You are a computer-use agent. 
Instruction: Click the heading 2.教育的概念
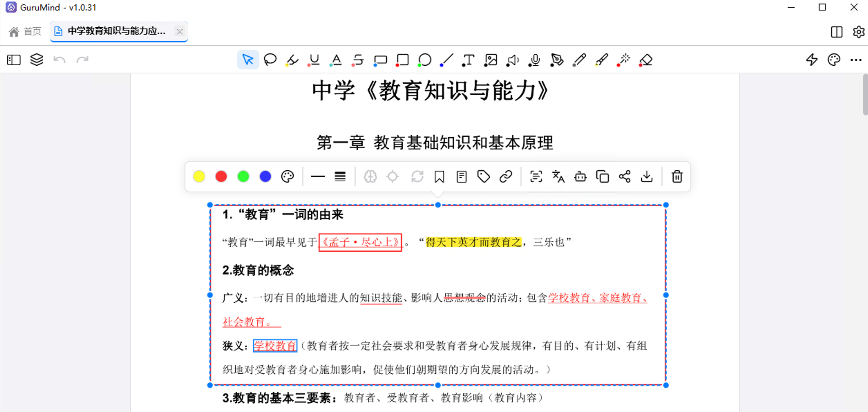pos(258,270)
